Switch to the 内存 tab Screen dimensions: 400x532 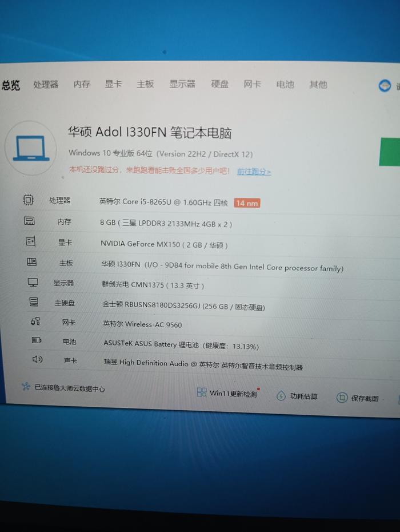[x=82, y=84]
